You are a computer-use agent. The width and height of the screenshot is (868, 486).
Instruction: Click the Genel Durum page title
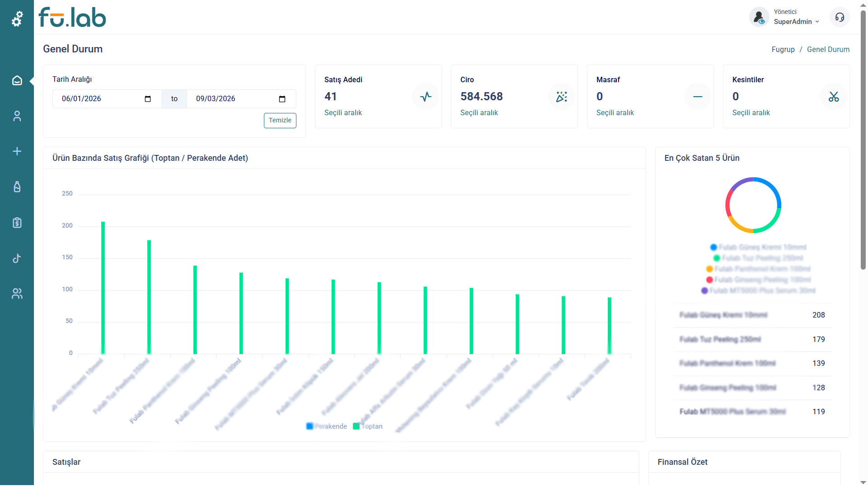pos(73,49)
